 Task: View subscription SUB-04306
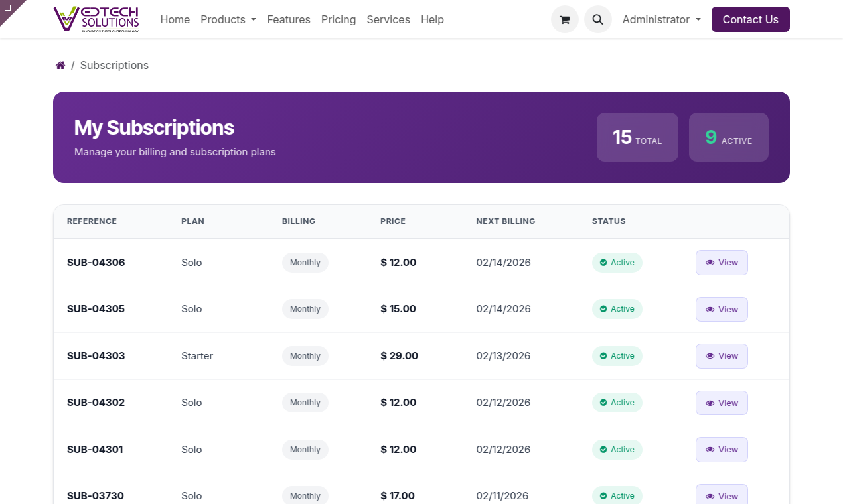[722, 263]
